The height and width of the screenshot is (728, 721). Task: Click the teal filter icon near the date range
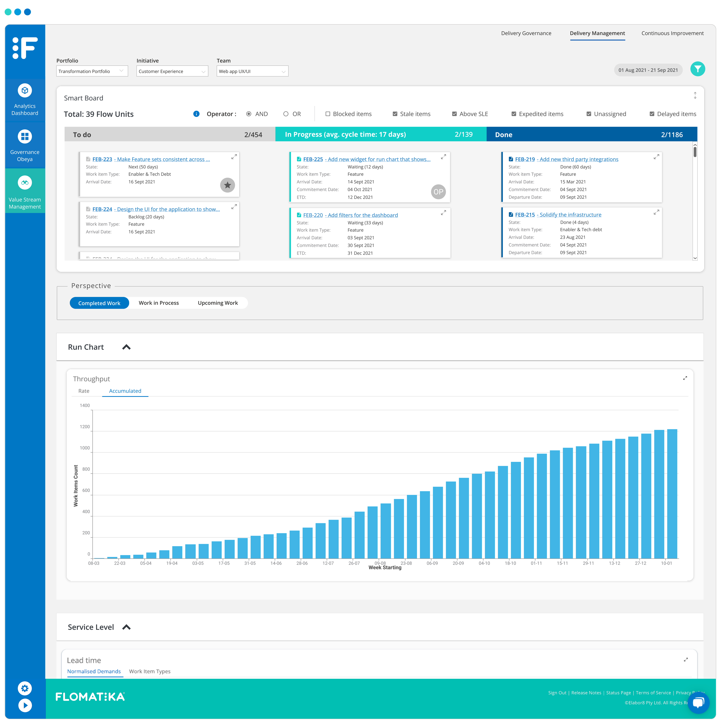point(698,69)
